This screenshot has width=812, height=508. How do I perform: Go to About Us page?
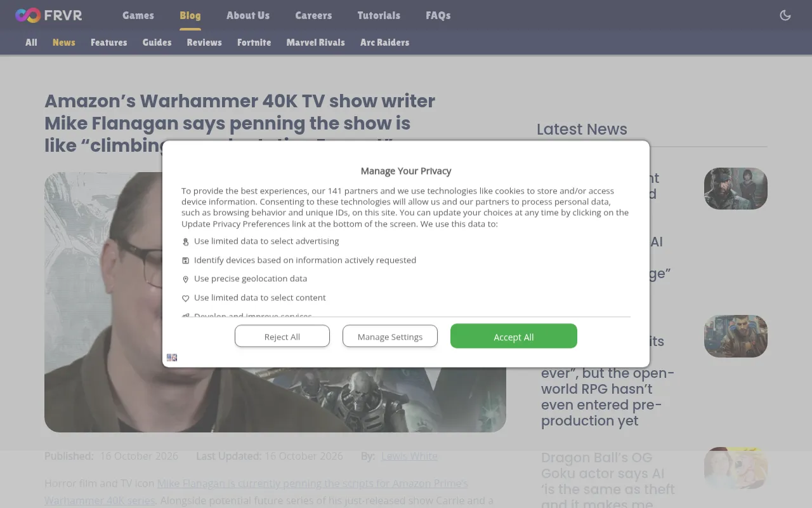pyautogui.click(x=248, y=15)
